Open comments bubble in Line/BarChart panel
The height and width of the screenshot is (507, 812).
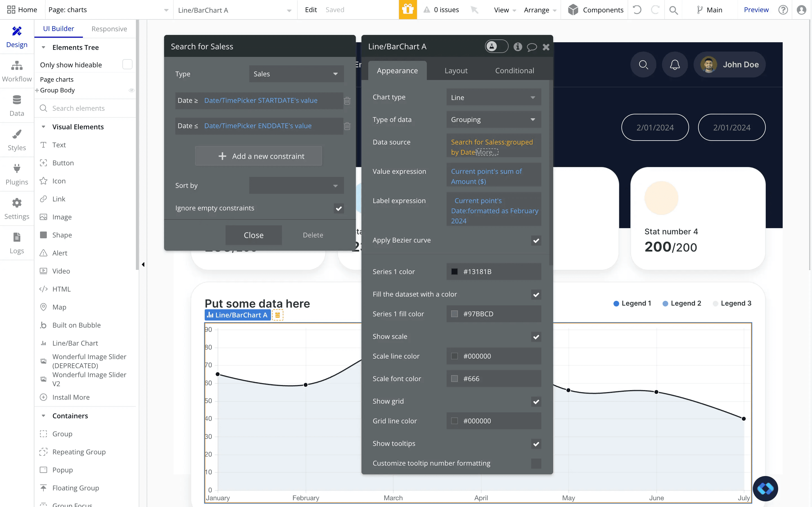[x=532, y=47]
